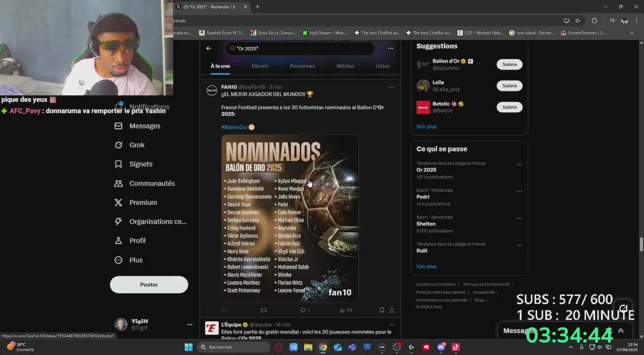The image size is (644, 355).
Task: Open the Grok floating button
Action: [624, 308]
